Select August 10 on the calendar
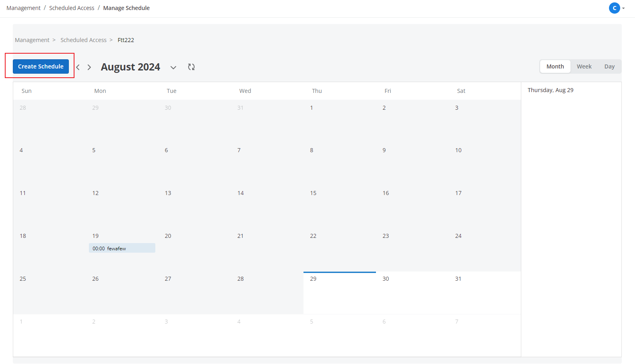Image resolution: width=635 pixels, height=364 pixels. pyautogui.click(x=458, y=150)
